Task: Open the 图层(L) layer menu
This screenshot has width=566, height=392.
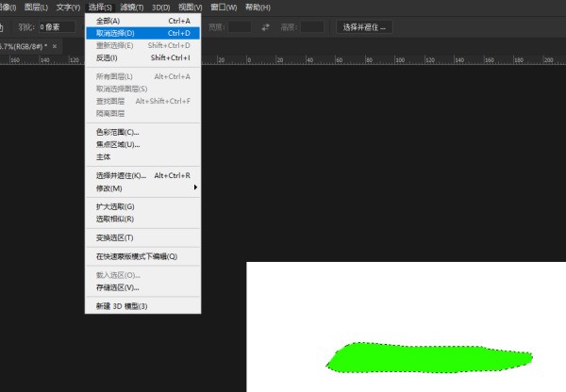Action: pyautogui.click(x=36, y=7)
